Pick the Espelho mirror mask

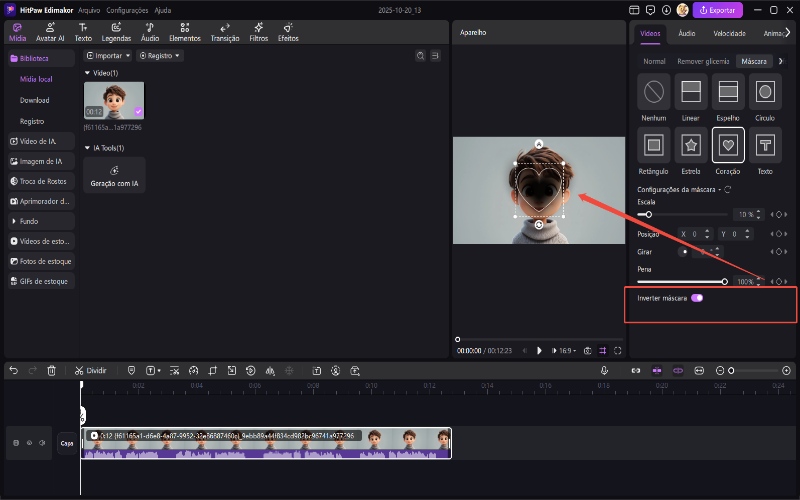point(727,93)
